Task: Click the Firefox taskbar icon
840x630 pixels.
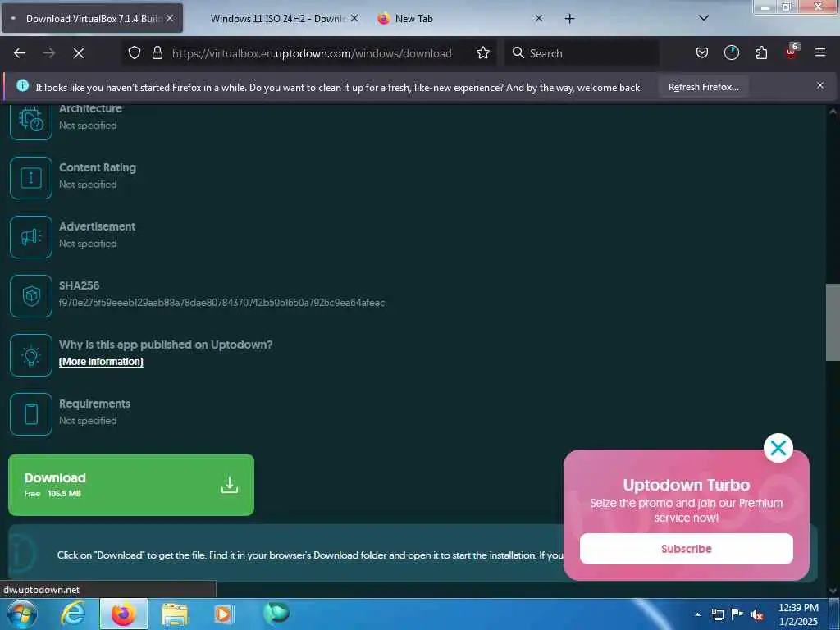Action: 124,614
